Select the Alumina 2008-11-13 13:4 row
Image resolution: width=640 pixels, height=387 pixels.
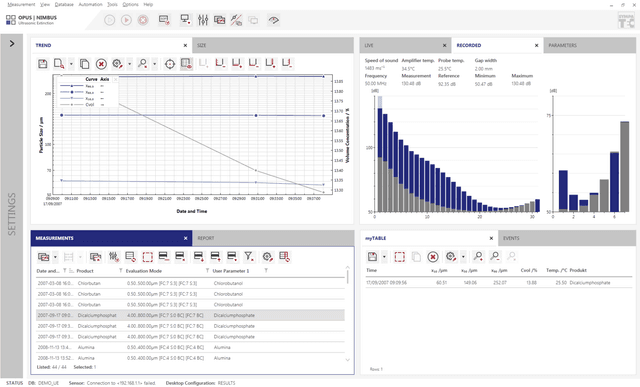click(x=190, y=347)
